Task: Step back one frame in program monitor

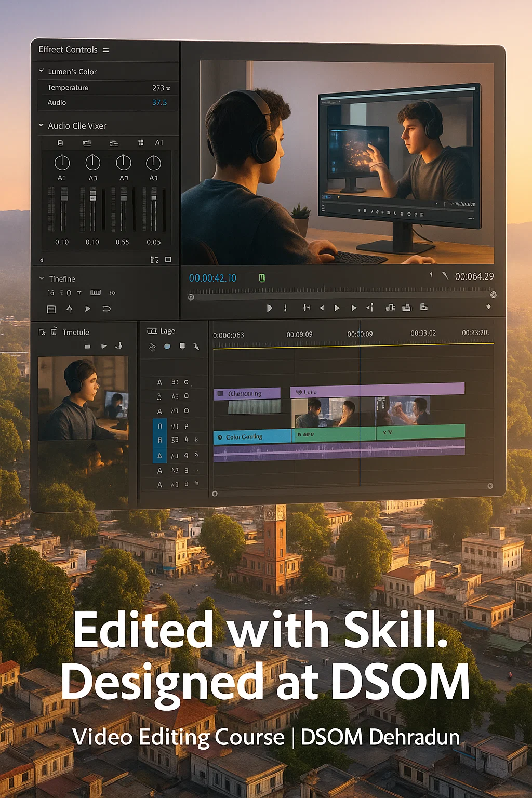Action: click(x=322, y=308)
